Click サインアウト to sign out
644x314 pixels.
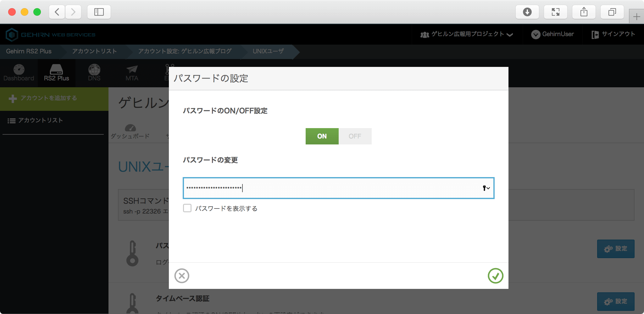[613, 34]
